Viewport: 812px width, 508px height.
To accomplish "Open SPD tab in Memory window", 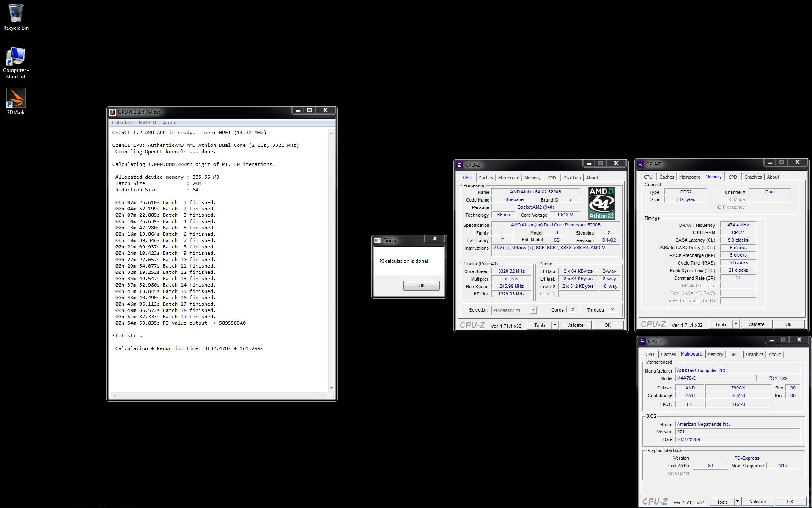I will coord(732,177).
